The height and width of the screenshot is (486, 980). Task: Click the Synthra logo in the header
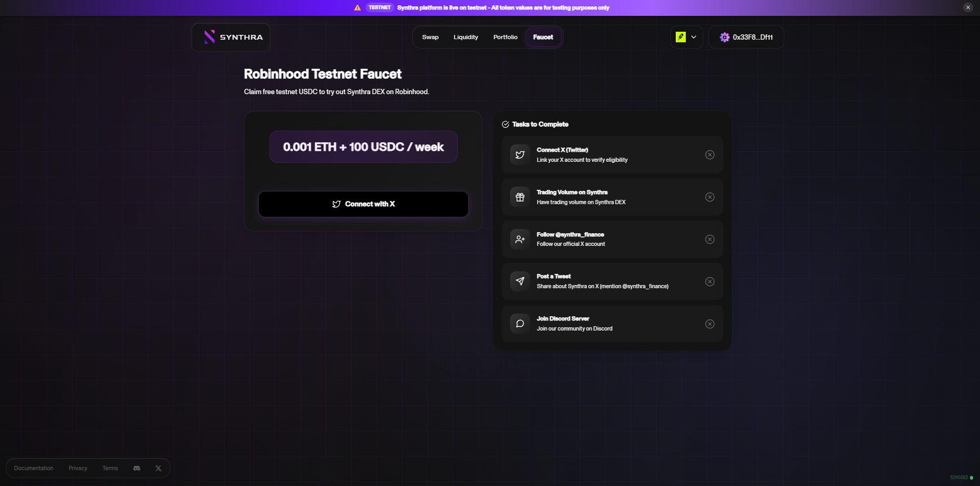coord(231,37)
